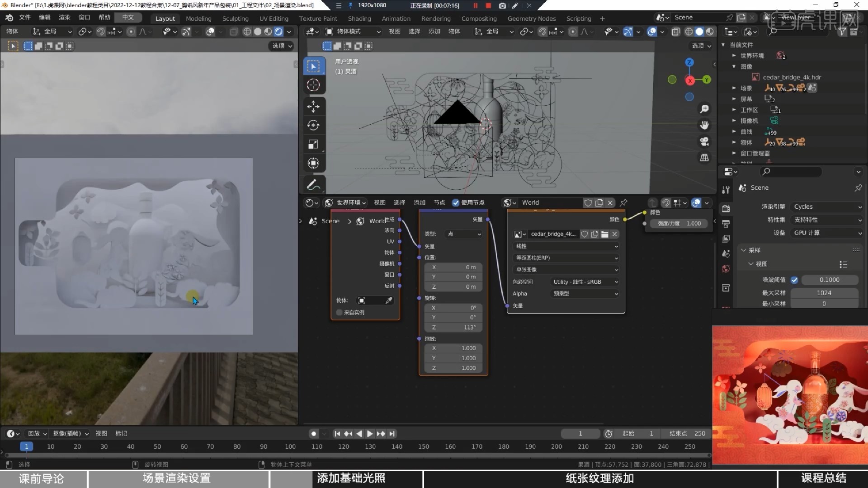Click the blue Z axis gizmo ball
Screen dimensions: 868x488
689,62
